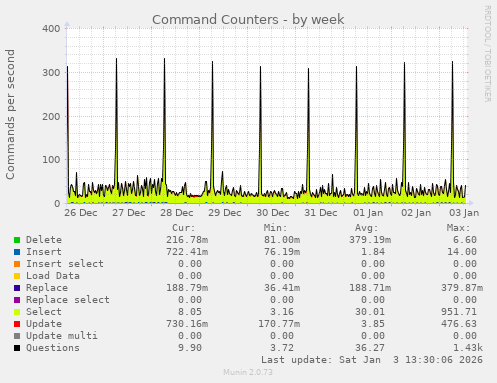This screenshot has width=497, height=383.
Task: Click the 'Min:' column header
Action: coord(275,228)
